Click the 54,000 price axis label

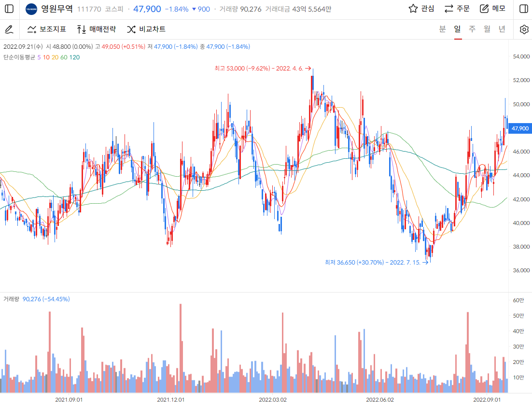tap(521, 56)
